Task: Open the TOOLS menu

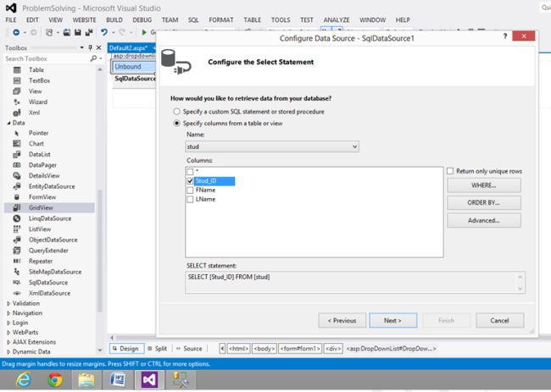Action: point(281,20)
